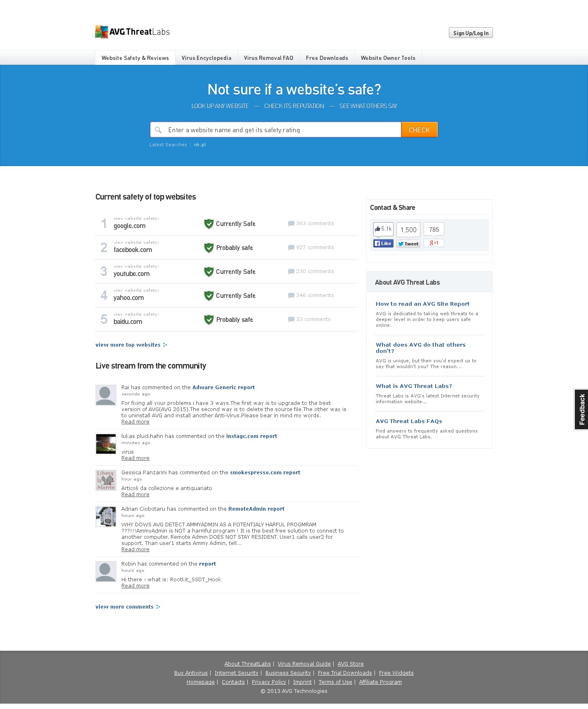Open the Business Security footer link
This screenshot has height=709, width=588.
288,673
